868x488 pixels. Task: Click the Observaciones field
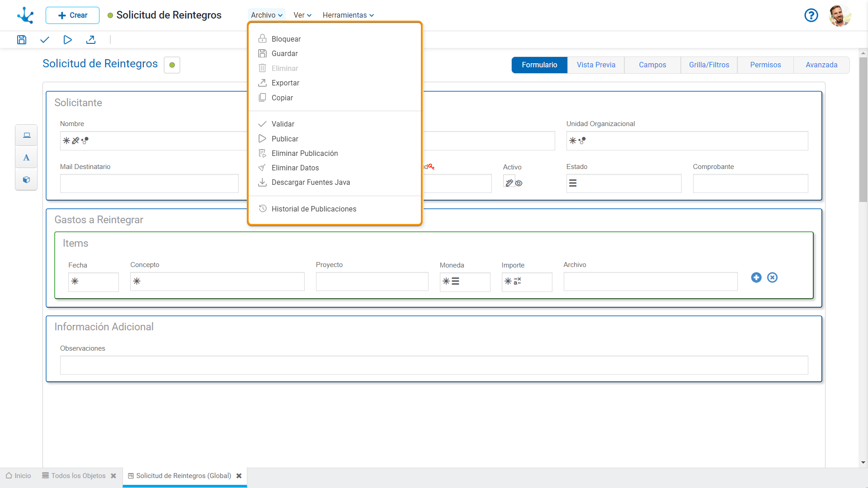434,365
